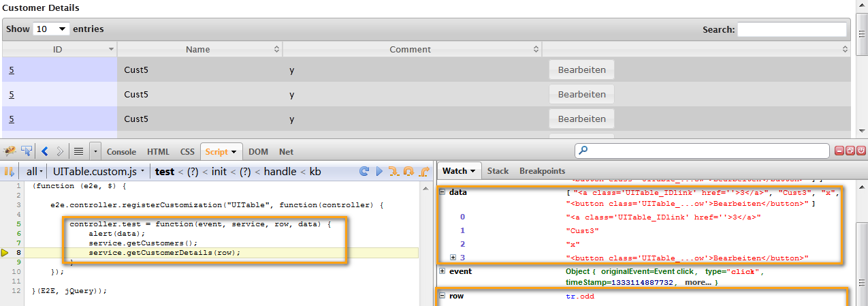Screen dimensions: 868x306
Task: Click the blue back navigation arrow
Action: 45,151
